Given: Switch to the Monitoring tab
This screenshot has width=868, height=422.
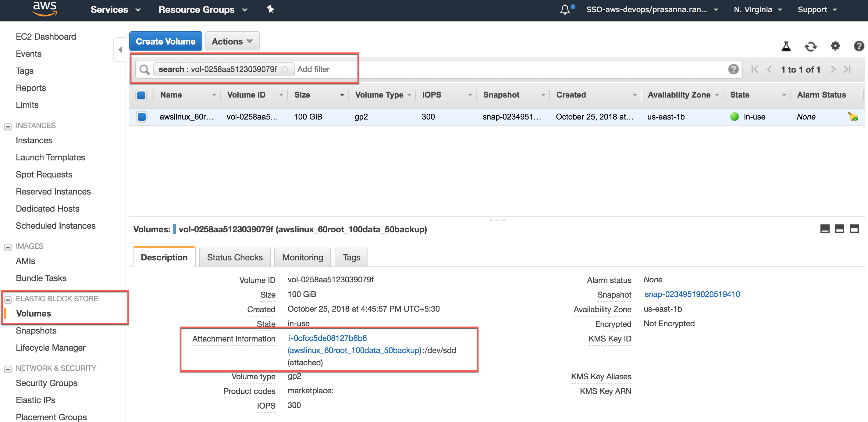Looking at the screenshot, I should click(x=303, y=257).
